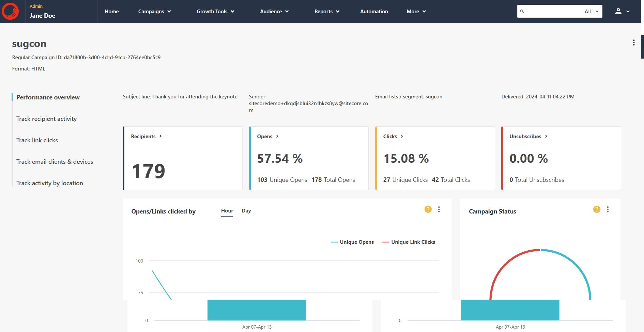The width and height of the screenshot is (644, 332).
Task: Click help icon on Opens/Links chart
Action: pos(428,209)
